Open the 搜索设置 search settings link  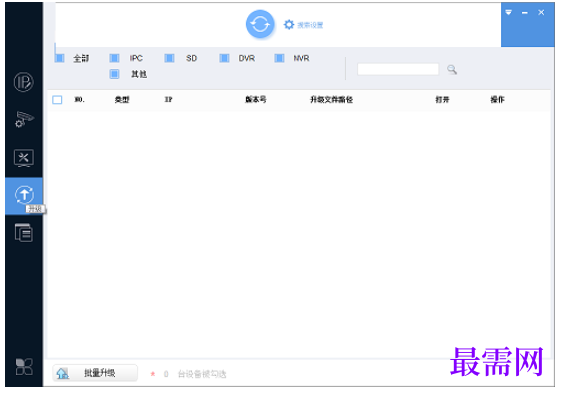pos(310,25)
